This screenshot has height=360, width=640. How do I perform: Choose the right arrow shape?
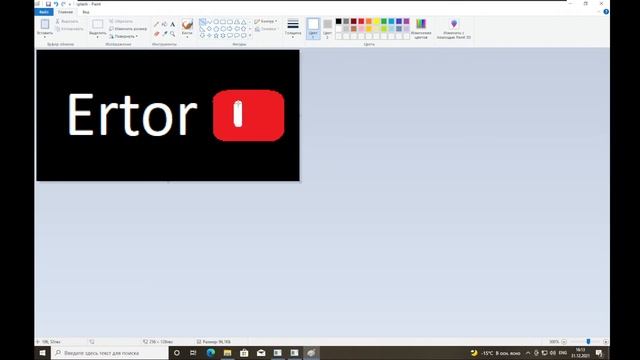tap(230, 29)
